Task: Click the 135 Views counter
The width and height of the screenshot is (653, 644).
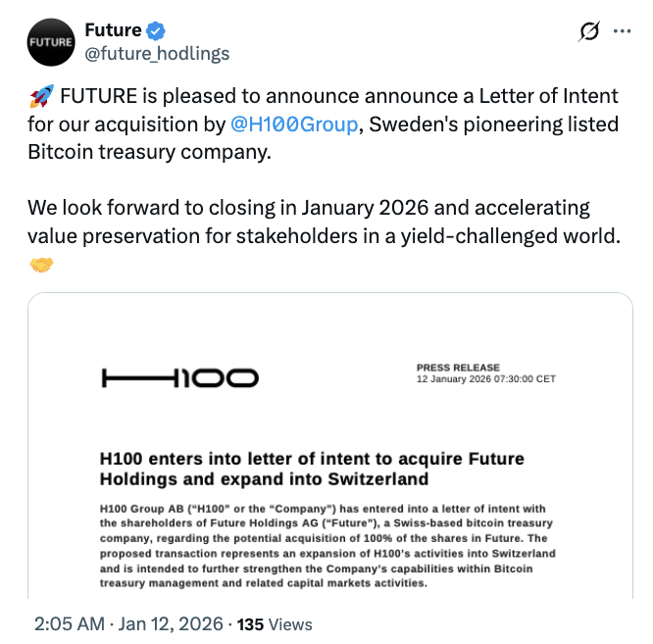Action: point(275,623)
